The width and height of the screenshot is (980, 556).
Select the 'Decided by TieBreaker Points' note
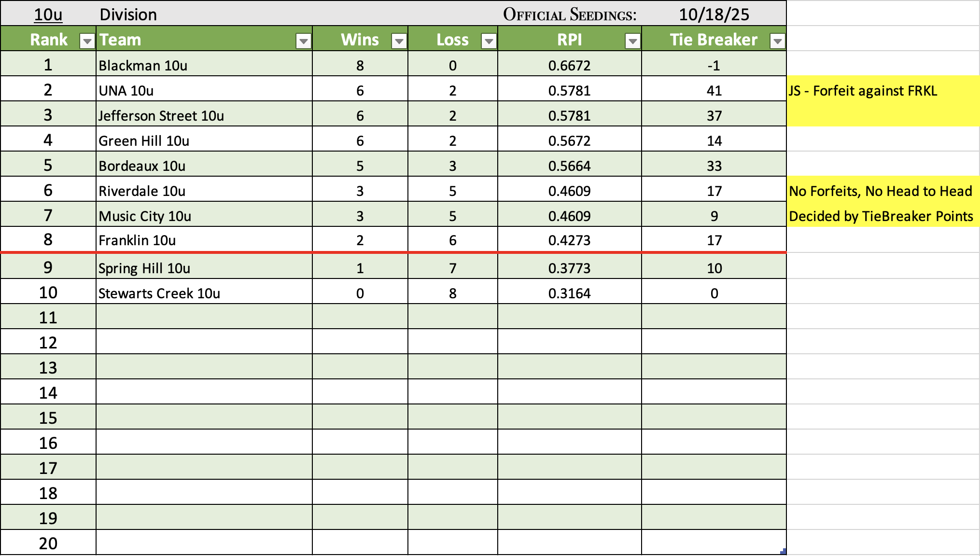(881, 216)
